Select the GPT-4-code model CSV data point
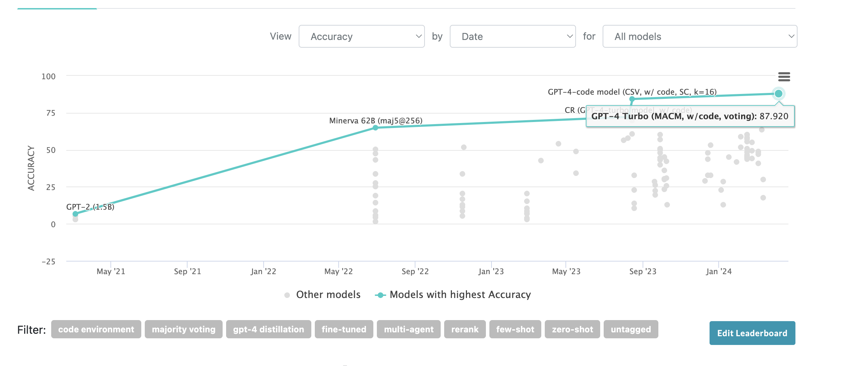 click(x=632, y=99)
